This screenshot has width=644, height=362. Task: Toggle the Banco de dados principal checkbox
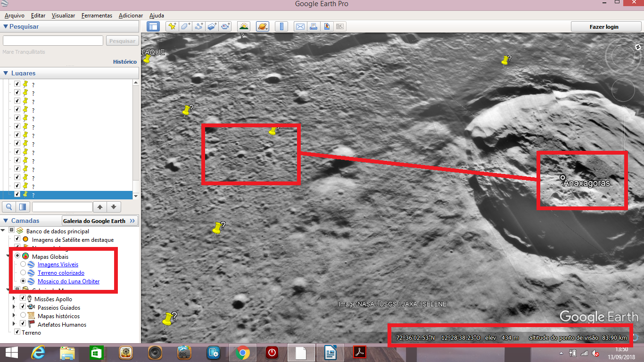[12, 231]
